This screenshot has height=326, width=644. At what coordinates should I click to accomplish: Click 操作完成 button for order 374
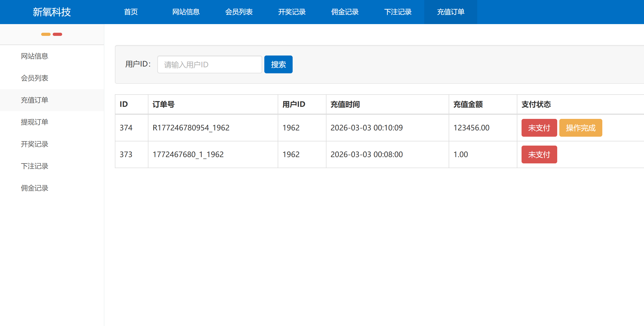(x=581, y=128)
